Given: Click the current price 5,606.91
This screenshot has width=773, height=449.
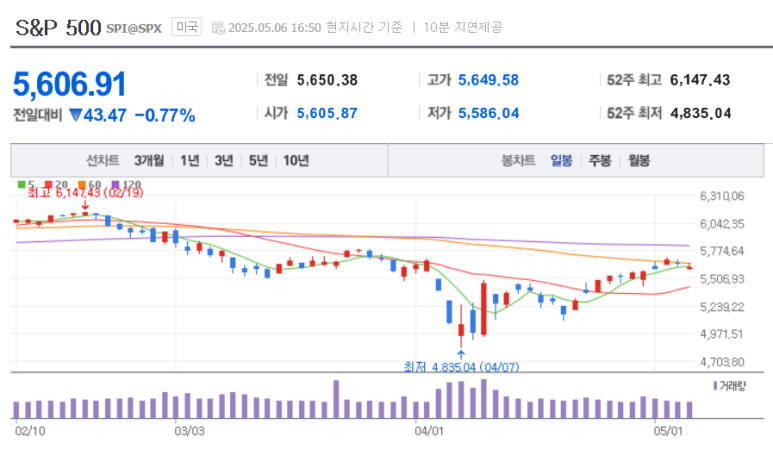Looking at the screenshot, I should [70, 84].
